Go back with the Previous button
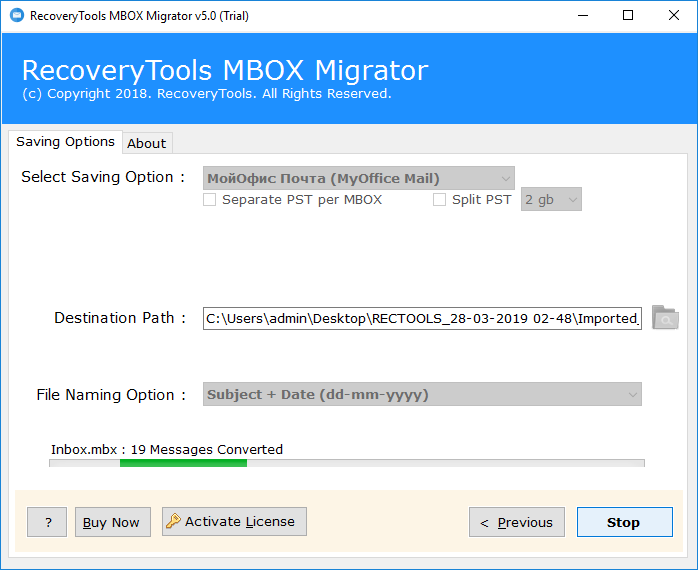 tap(517, 522)
